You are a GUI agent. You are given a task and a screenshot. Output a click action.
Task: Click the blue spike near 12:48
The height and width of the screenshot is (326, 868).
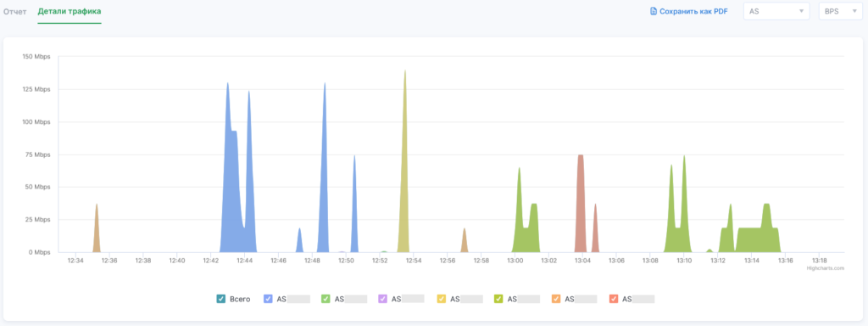click(325, 171)
